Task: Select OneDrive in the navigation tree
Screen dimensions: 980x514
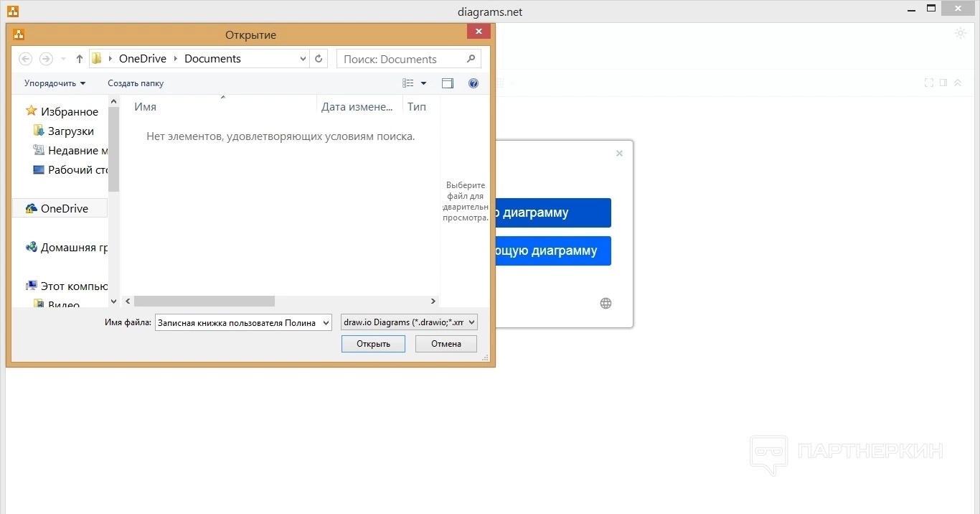Action: [64, 209]
